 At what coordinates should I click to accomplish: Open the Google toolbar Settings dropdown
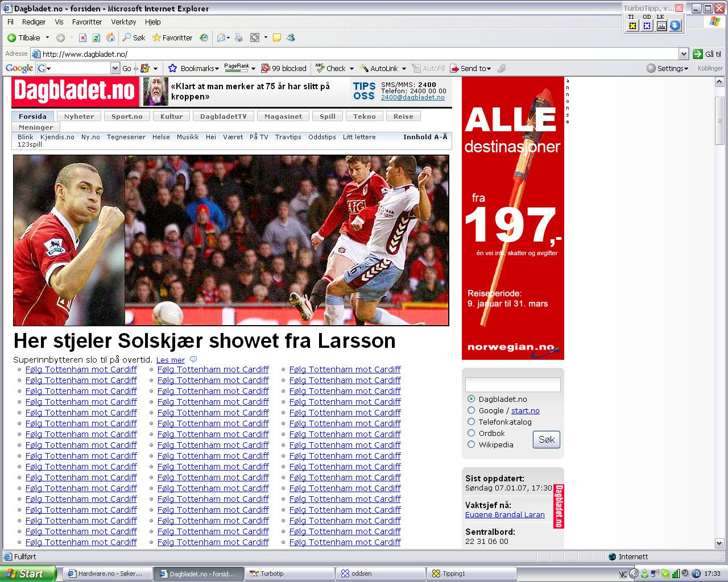tap(686, 69)
